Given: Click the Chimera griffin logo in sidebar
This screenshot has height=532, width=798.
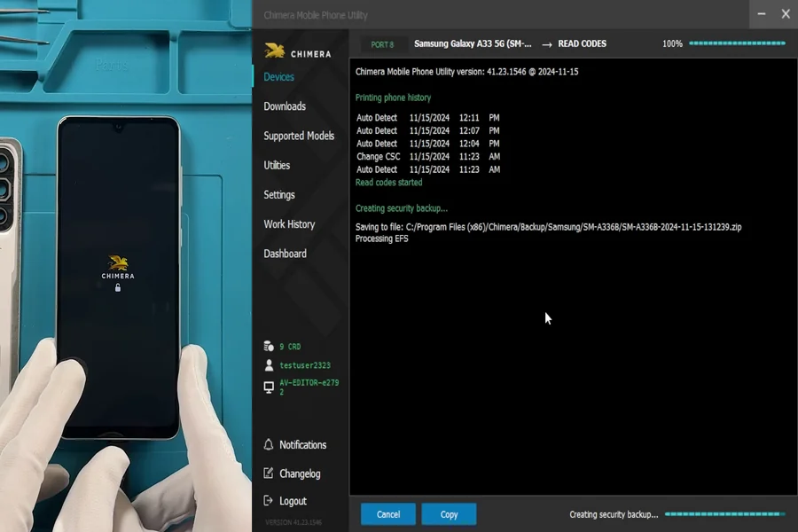Looking at the screenshot, I should tap(277, 51).
